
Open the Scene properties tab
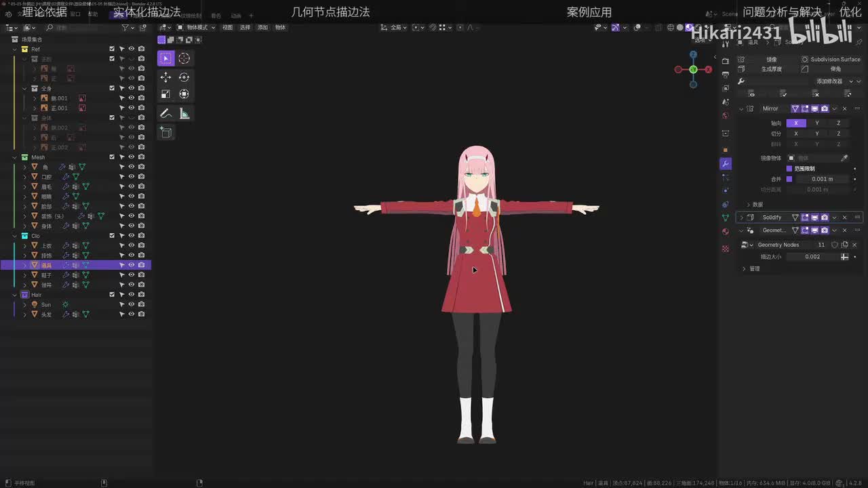(x=726, y=102)
